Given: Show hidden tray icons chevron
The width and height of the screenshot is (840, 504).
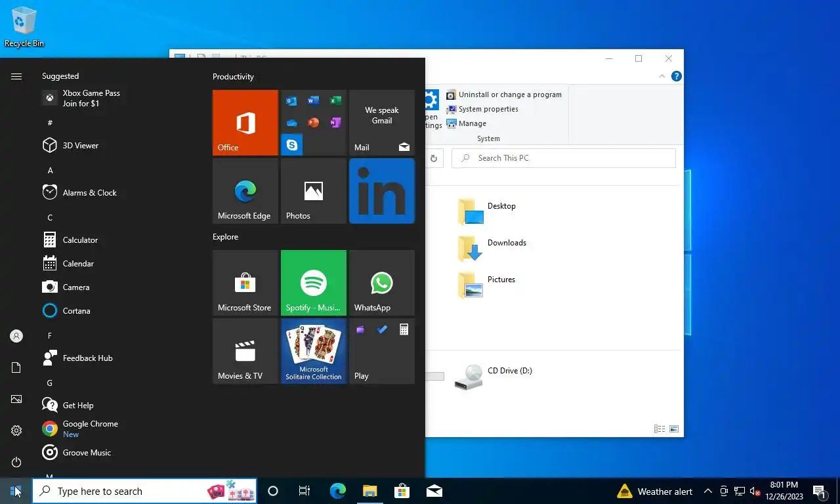Looking at the screenshot, I should coord(707,491).
